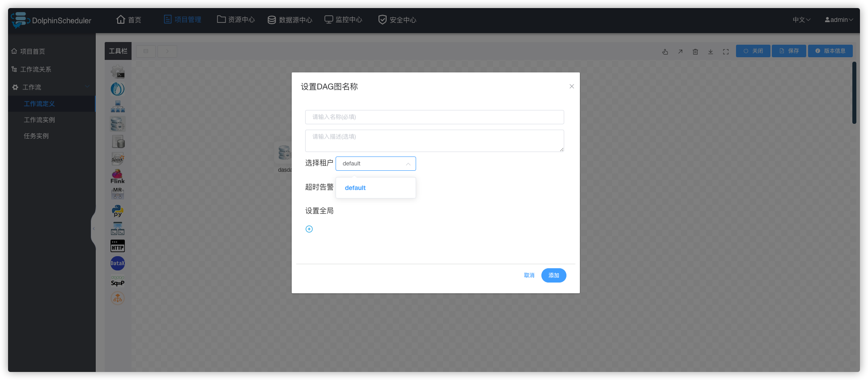868x380 pixels.
Task: Click the connect-nodes arrow icon
Action: click(x=680, y=51)
